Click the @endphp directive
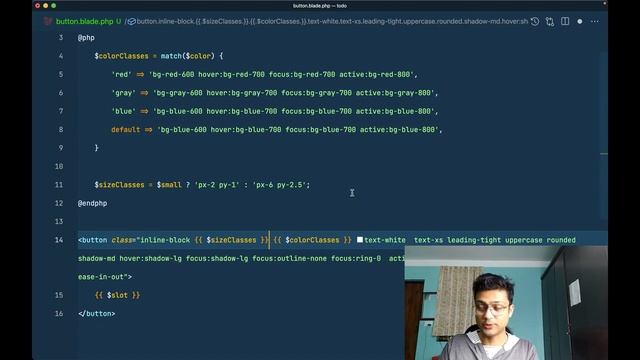This screenshot has height=360, width=640. coord(92,203)
